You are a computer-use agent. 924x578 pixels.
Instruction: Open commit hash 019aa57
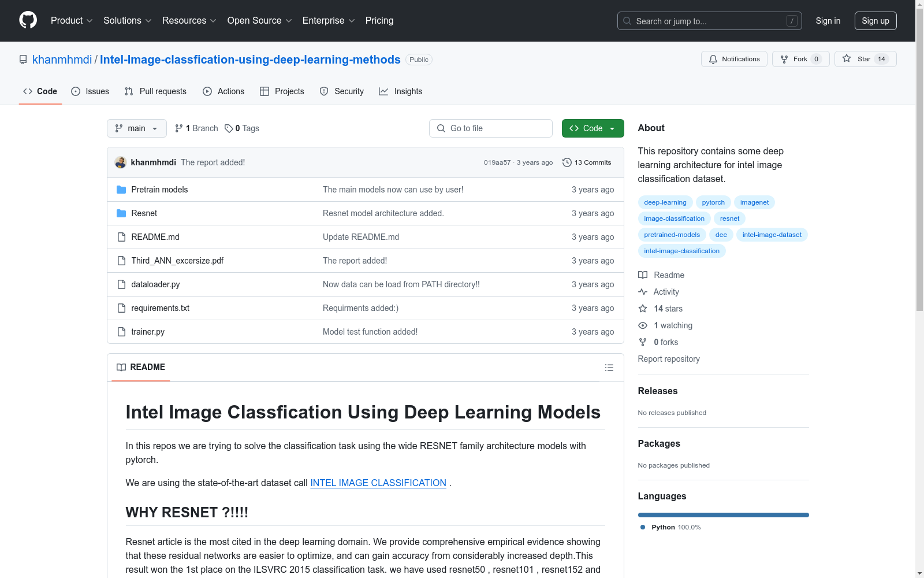click(497, 162)
